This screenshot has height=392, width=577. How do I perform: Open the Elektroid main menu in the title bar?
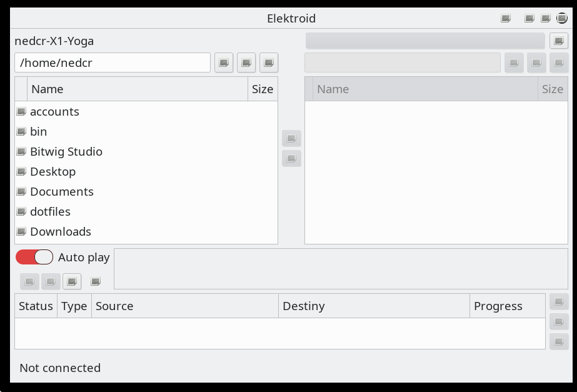506,19
